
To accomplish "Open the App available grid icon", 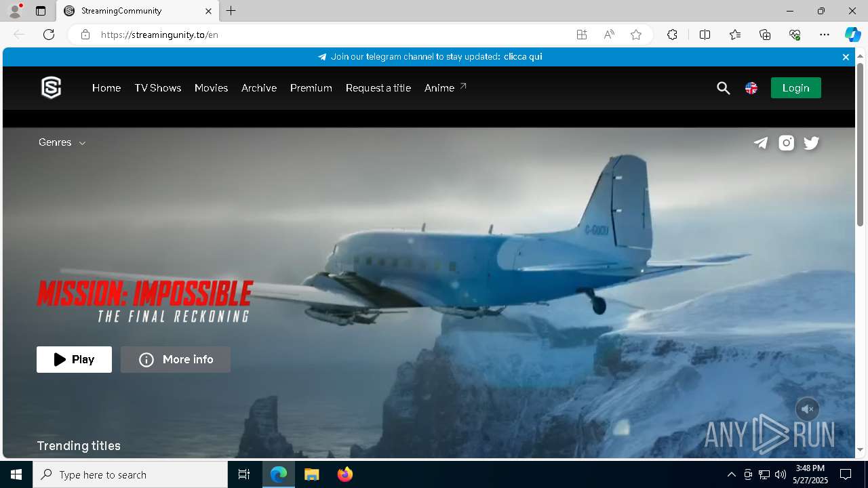I will [x=582, y=35].
